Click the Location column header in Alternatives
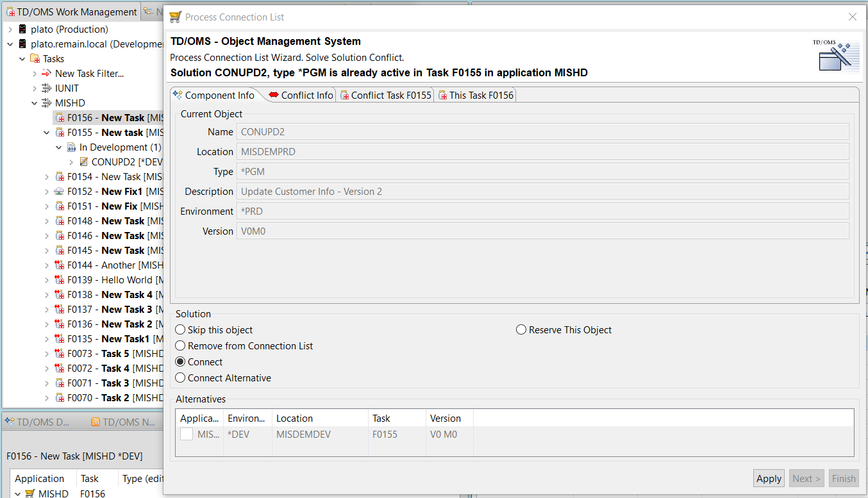 [x=295, y=419]
